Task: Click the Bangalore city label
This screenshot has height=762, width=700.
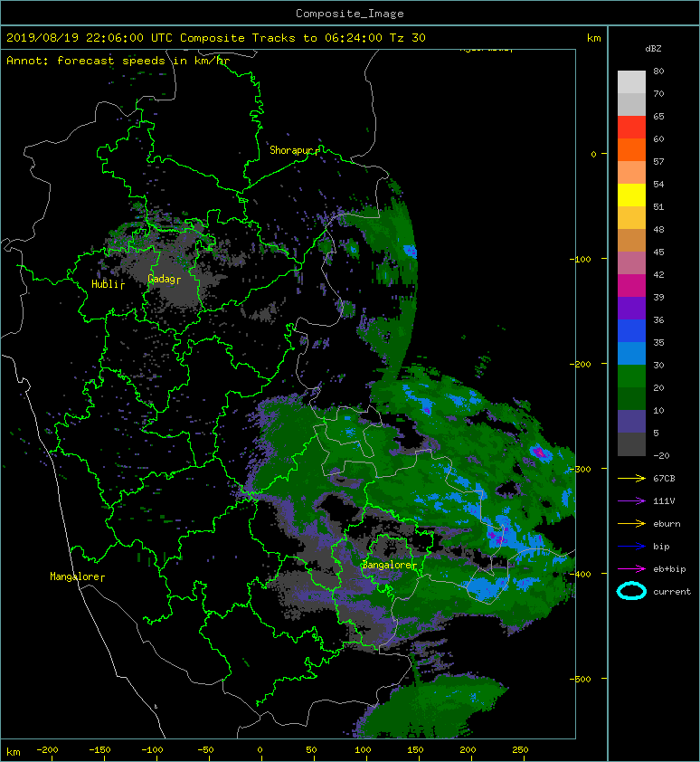Action: pyautogui.click(x=387, y=565)
